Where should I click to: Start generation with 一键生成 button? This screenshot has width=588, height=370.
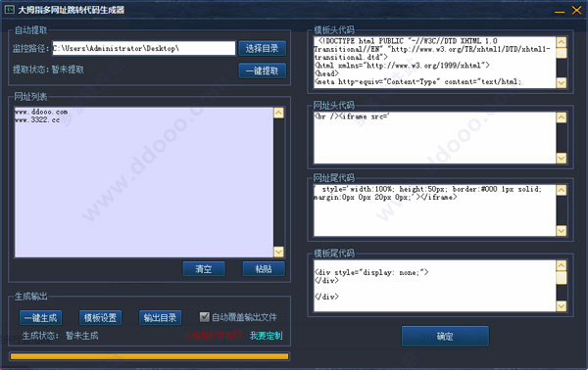[40, 318]
